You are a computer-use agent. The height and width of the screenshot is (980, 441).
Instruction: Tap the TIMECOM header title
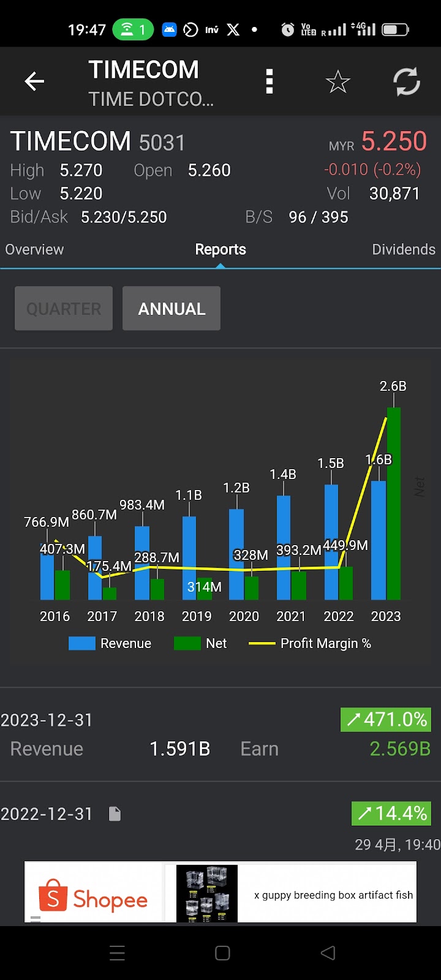pyautogui.click(x=143, y=69)
